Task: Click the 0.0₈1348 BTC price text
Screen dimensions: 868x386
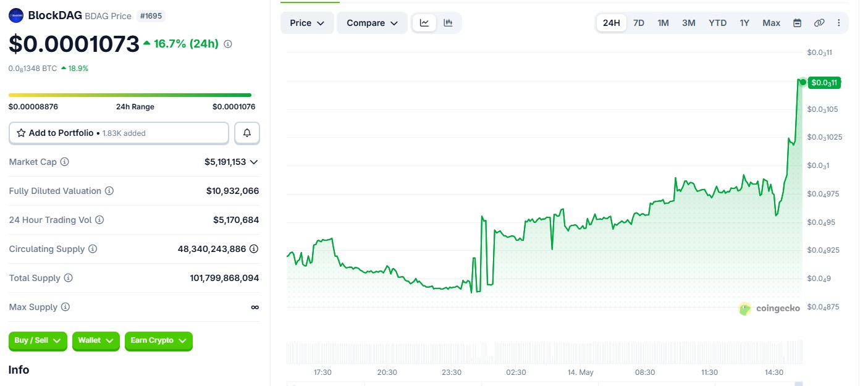Action: (x=33, y=69)
